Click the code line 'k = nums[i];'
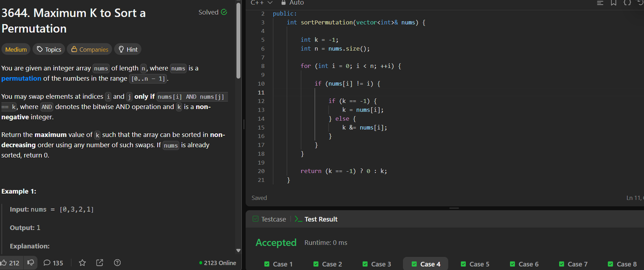This screenshot has width=644, height=270. click(363, 110)
